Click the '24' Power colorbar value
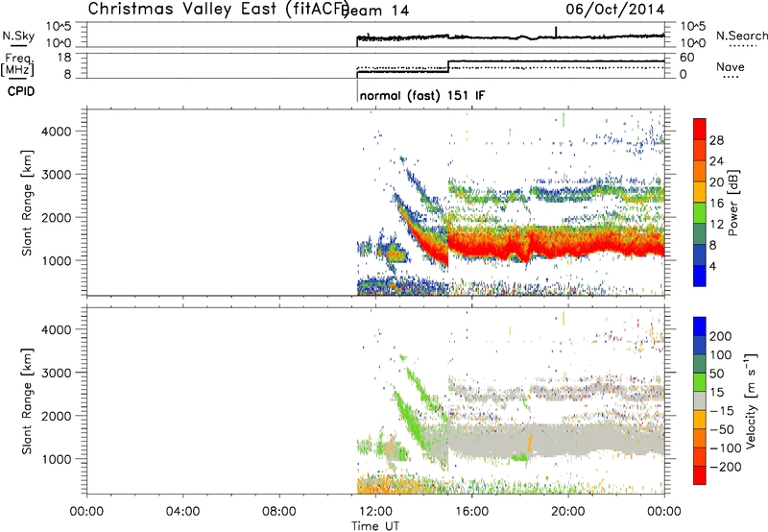Image resolution: width=768 pixels, height=532 pixels. (716, 161)
